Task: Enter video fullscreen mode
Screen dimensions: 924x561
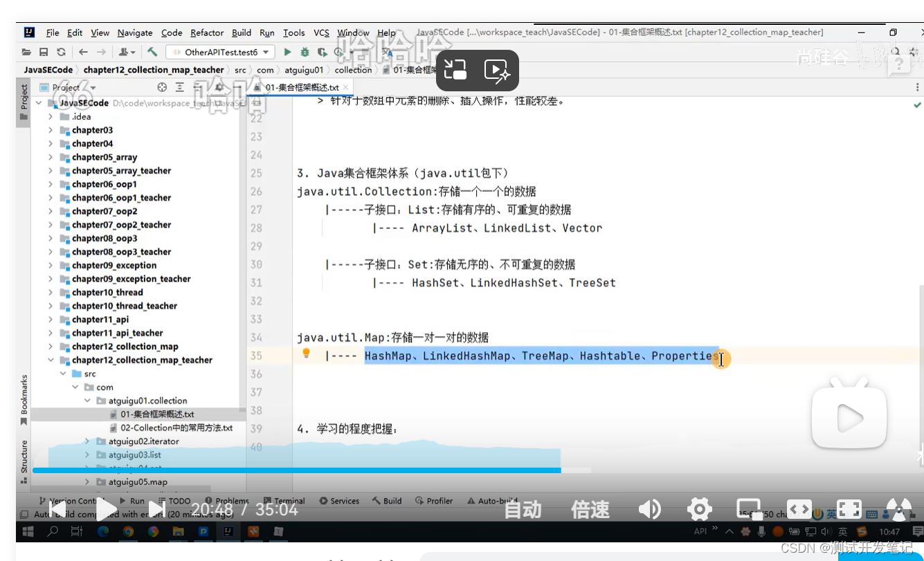Action: 849,510
